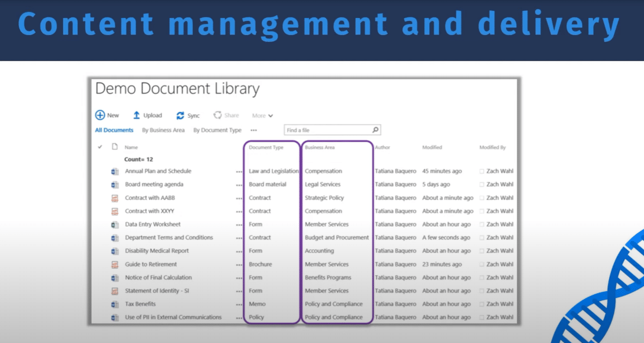Open the views ellipsis menu
Viewport: 644px width, 343px height.
(254, 130)
